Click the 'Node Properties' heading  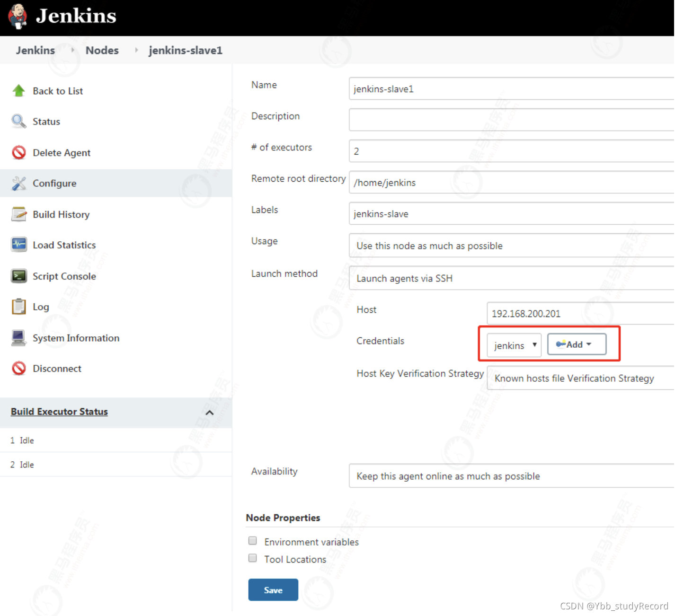(283, 518)
